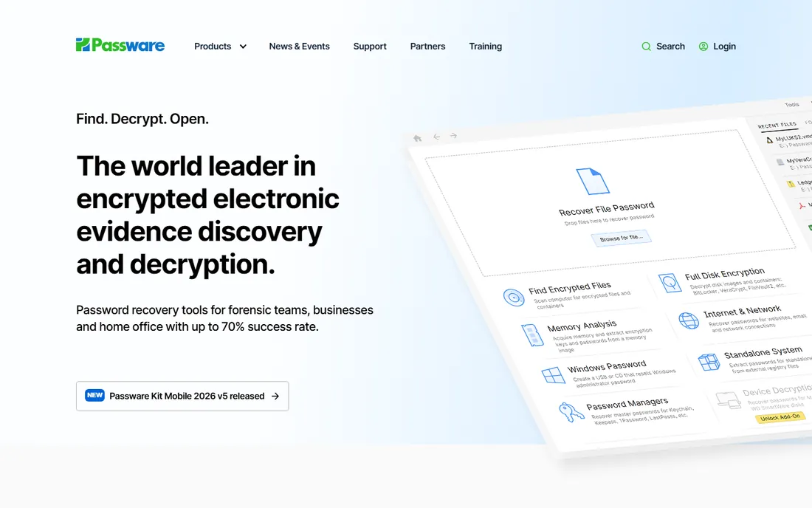Click the Windows Password logo icon

pyautogui.click(x=553, y=375)
